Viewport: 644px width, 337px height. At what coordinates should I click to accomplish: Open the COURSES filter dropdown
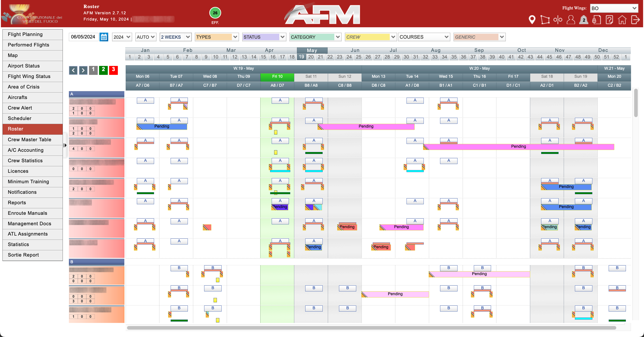pyautogui.click(x=424, y=37)
